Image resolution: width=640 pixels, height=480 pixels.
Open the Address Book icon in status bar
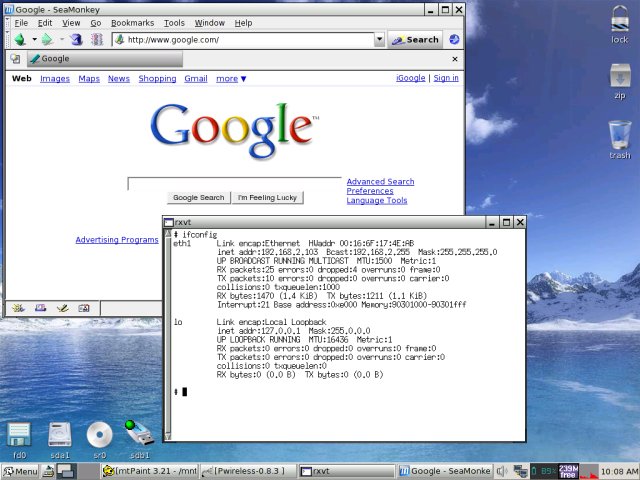pyautogui.click(x=84, y=308)
